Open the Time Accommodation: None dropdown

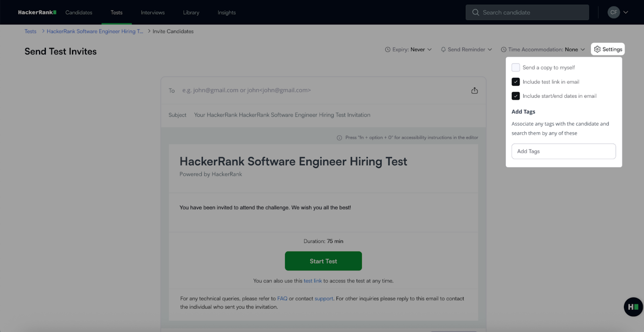coord(543,49)
